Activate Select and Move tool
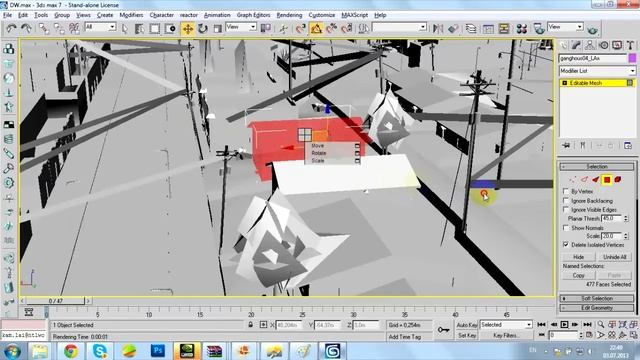Viewport: 640px width, 360px height. point(187,28)
